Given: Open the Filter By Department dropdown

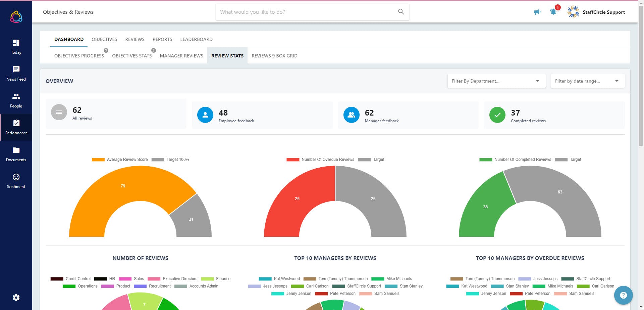Looking at the screenshot, I should pos(496,81).
